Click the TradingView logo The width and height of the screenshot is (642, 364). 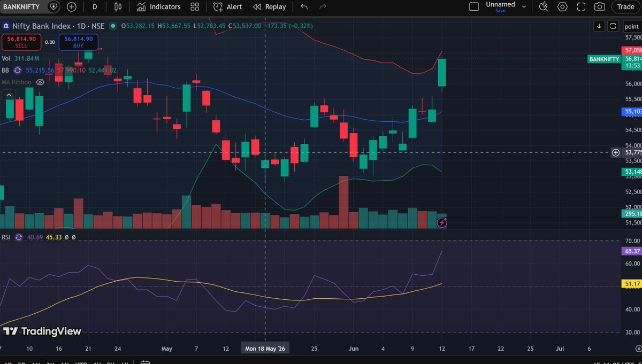pos(42,331)
